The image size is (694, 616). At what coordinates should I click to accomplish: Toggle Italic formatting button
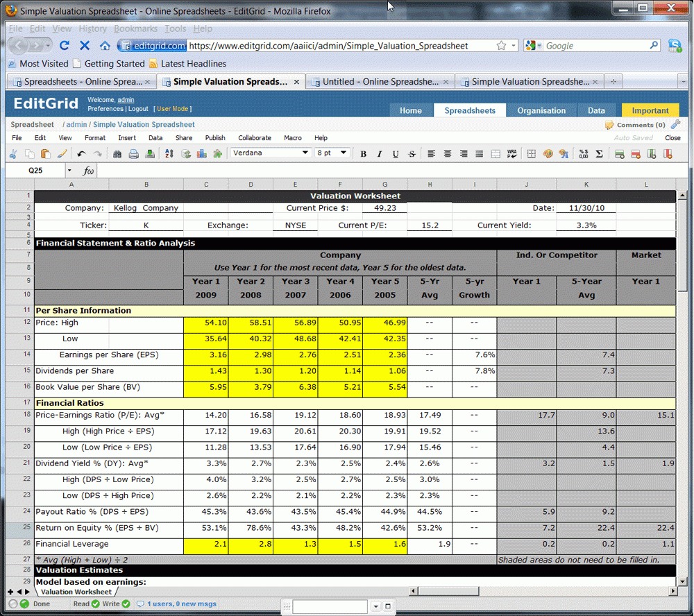pos(379,154)
